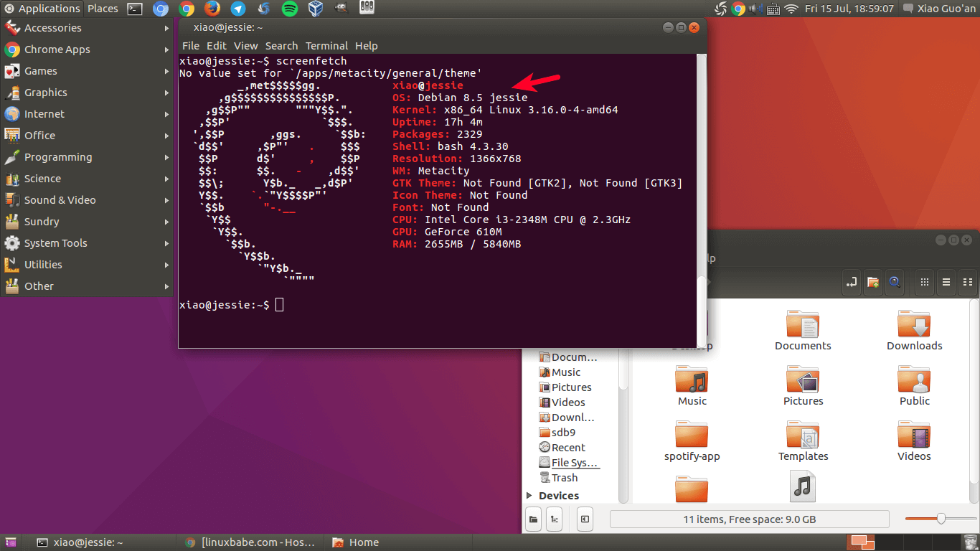Open the Terminal menu in menu bar

pos(326,46)
